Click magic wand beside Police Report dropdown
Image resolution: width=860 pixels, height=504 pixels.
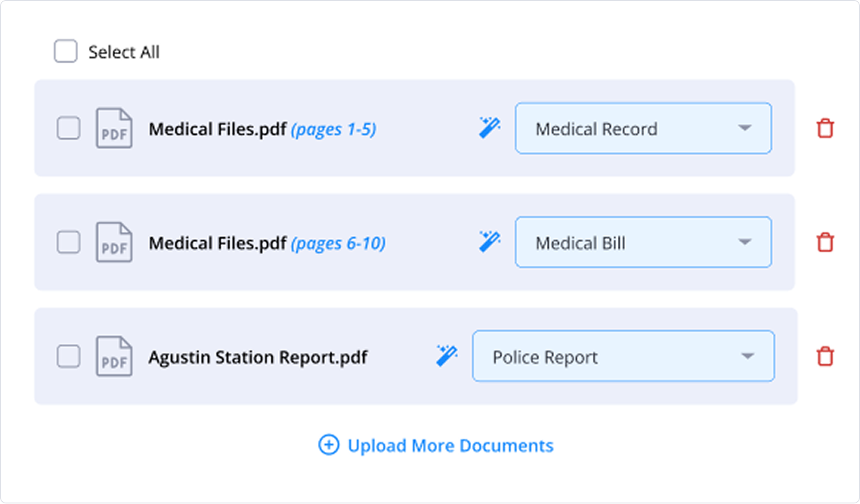[x=447, y=355]
